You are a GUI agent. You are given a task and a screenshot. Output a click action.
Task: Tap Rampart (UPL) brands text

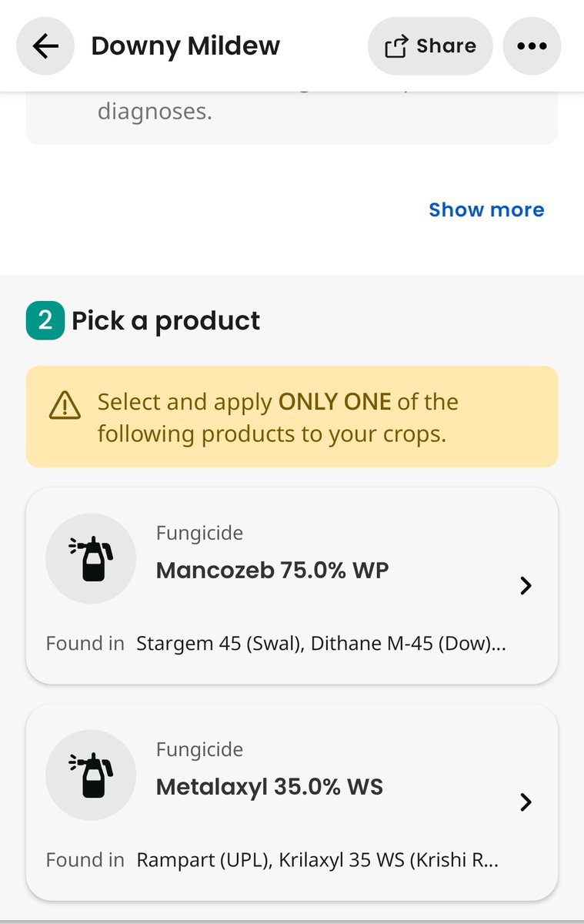pos(201,860)
